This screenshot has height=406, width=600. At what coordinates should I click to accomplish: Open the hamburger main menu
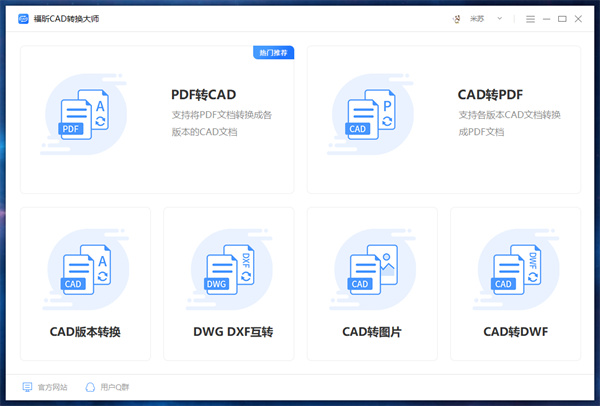[x=530, y=19]
